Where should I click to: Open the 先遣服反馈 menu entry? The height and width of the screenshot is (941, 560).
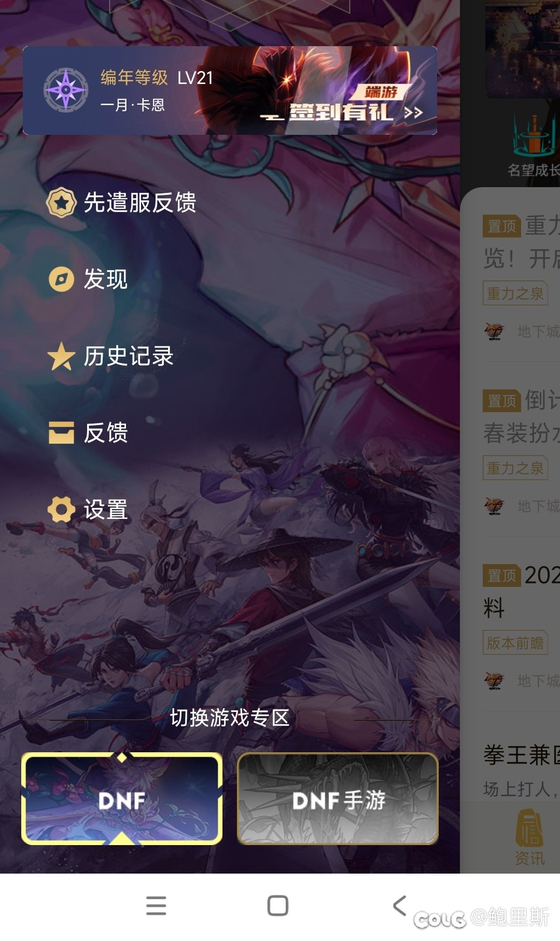121,202
